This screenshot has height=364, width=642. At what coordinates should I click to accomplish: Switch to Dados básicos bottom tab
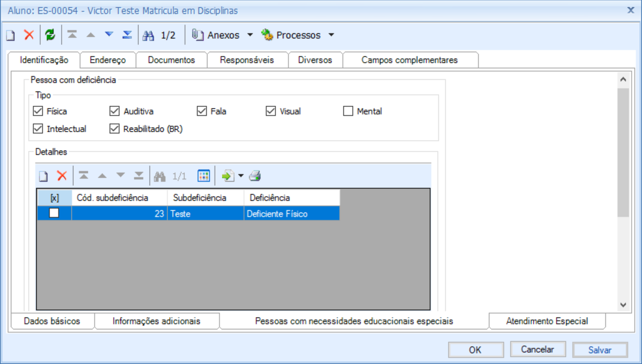52,321
